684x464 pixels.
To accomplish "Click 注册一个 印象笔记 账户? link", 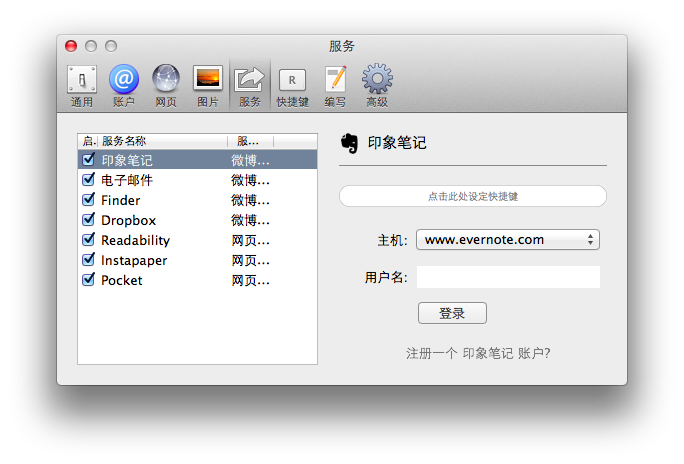I will click(x=478, y=353).
